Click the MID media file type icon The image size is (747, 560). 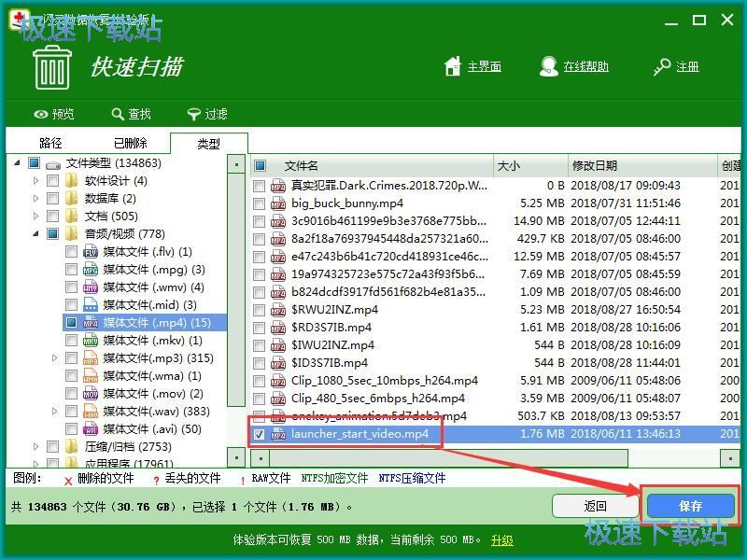[91, 305]
